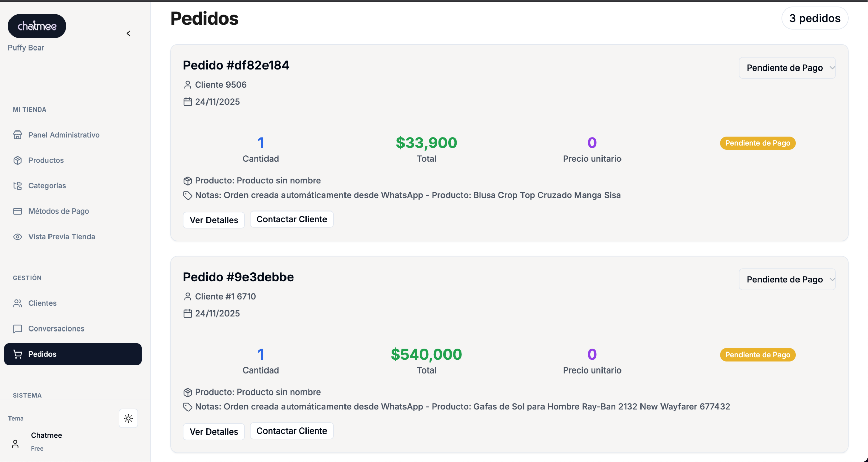Click Ver Detalles for order #df82e184
868x462 pixels.
214,220
